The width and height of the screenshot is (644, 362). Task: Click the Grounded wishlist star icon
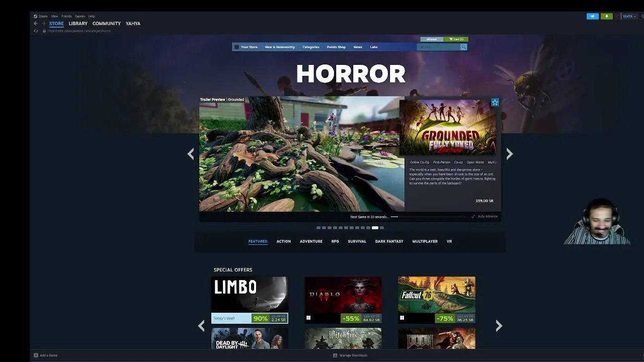pyautogui.click(x=495, y=103)
